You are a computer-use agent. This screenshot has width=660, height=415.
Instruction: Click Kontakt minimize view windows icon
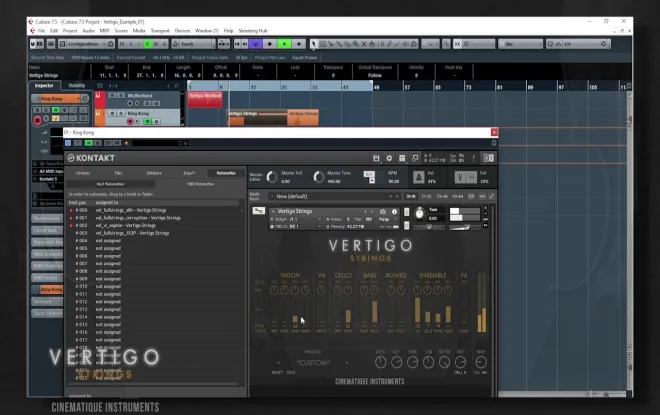coord(415,158)
